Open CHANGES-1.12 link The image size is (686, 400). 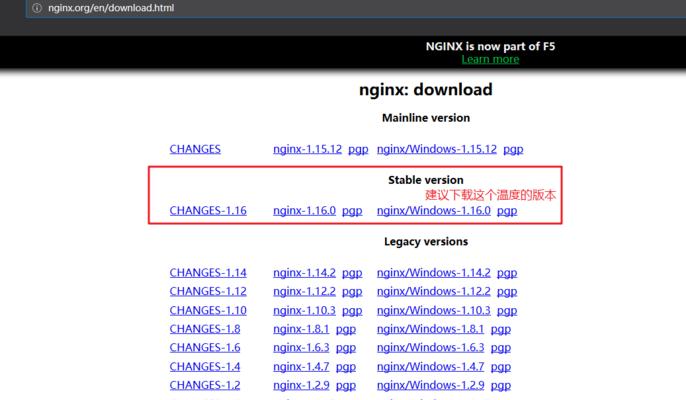click(x=208, y=291)
